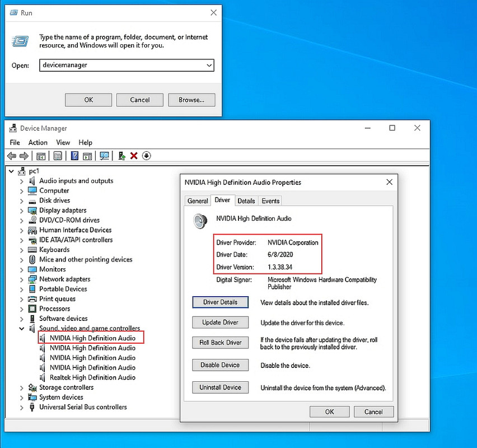Image resolution: width=477 pixels, height=448 pixels.
Task: Select the IDE ATA/ATAPI controllers icon
Action: click(32, 240)
